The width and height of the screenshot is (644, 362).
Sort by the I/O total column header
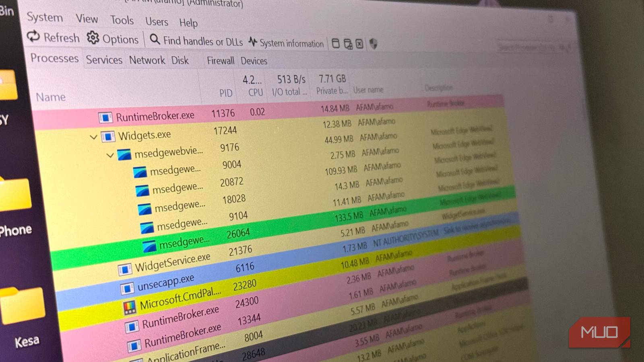tap(289, 92)
